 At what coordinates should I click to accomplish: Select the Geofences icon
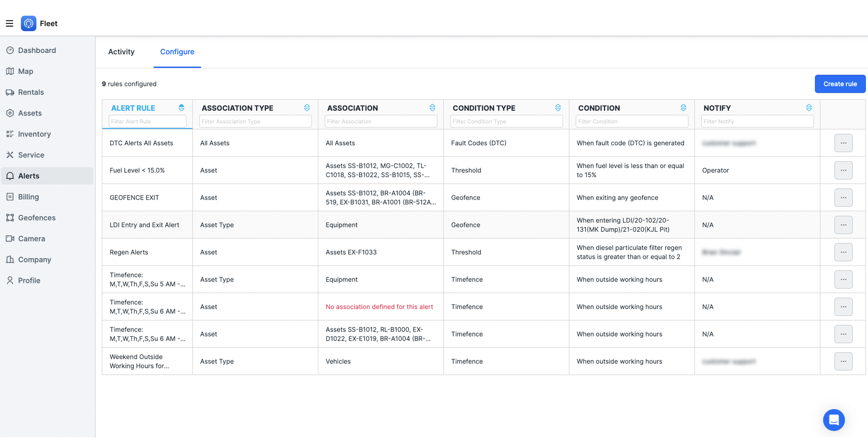[10, 217]
